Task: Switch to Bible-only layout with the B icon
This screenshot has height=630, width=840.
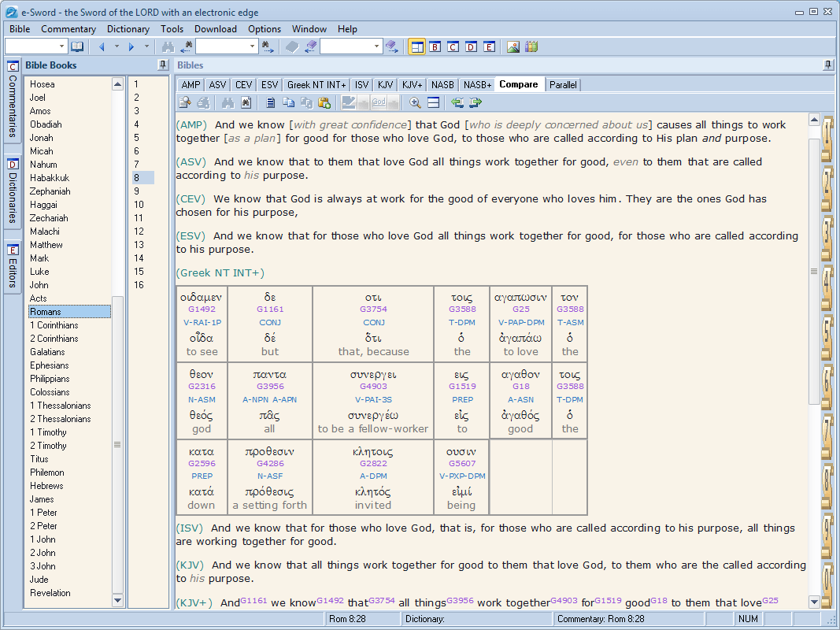Action: [x=435, y=46]
